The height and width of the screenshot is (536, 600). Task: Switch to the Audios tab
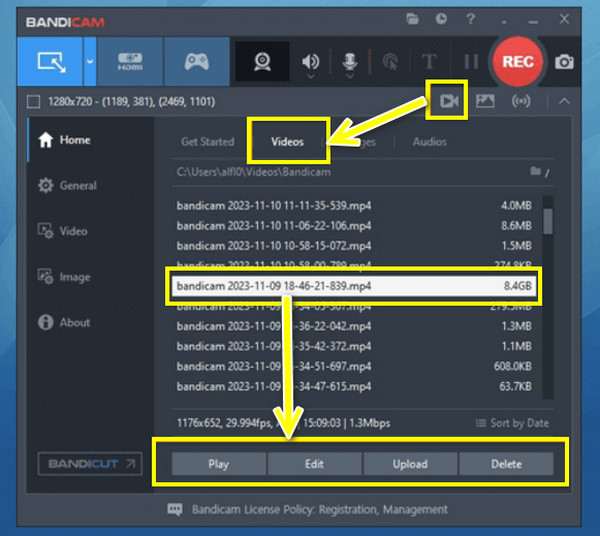tap(430, 142)
